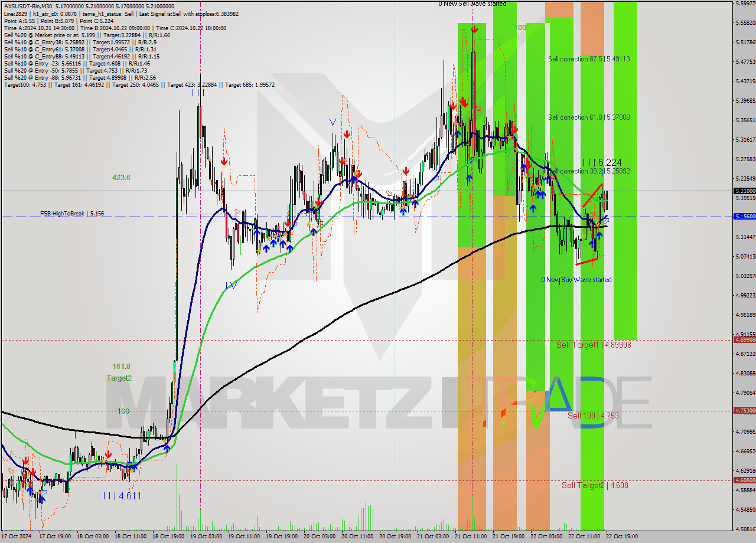Click the red 4.89908 price axis tag

click(x=744, y=339)
